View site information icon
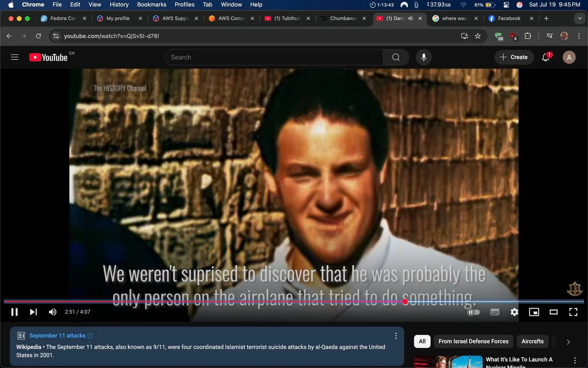This screenshot has width=588, height=368. point(56,36)
